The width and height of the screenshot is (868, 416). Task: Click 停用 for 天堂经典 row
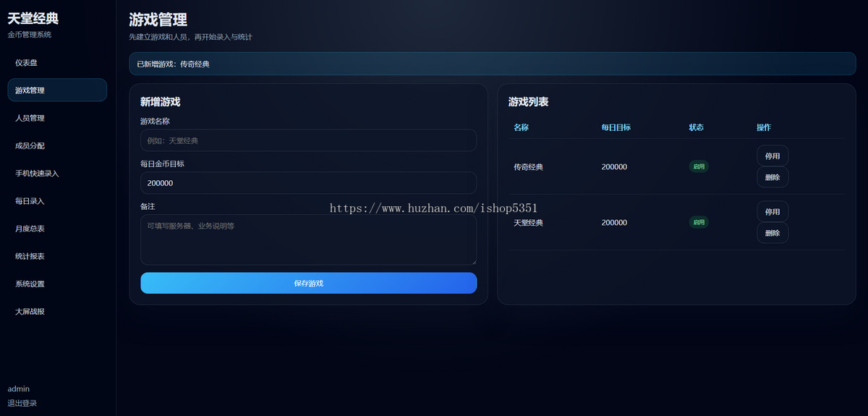(773, 211)
